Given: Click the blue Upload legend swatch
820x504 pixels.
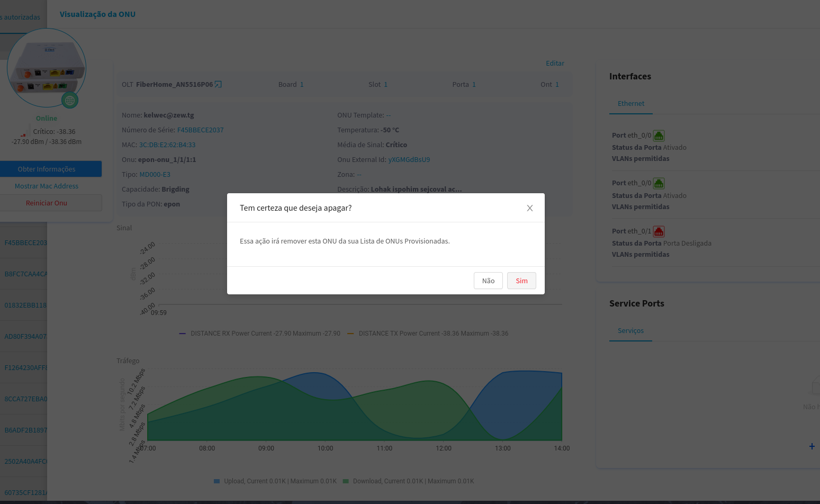Looking at the screenshot, I should [217, 481].
